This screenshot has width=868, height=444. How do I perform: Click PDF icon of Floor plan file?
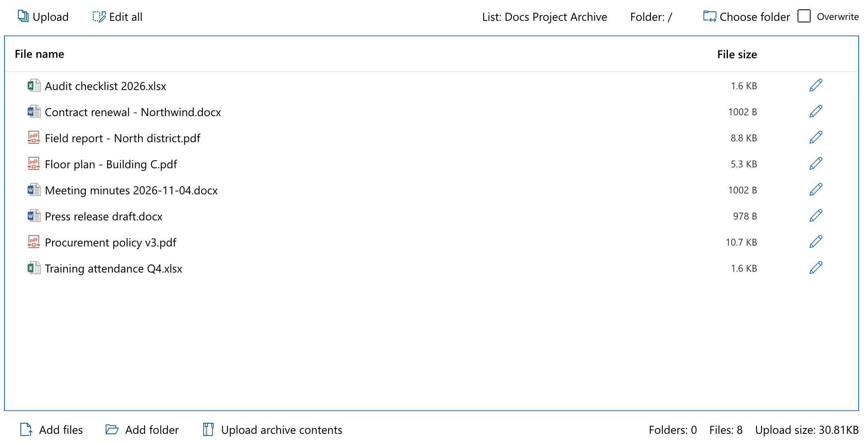point(34,164)
